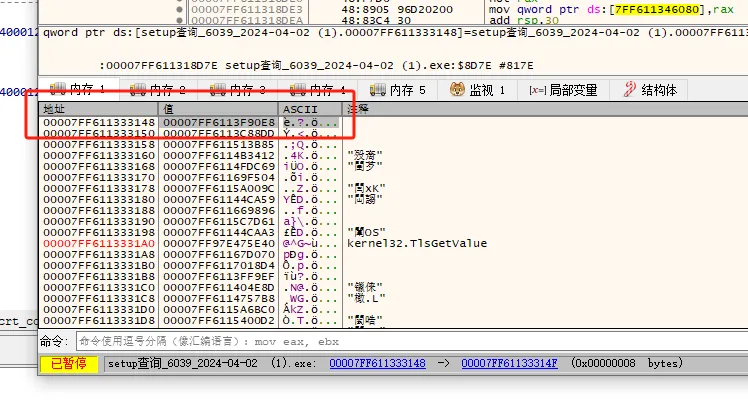Select address cell 00007FF611333168

click(x=99, y=166)
